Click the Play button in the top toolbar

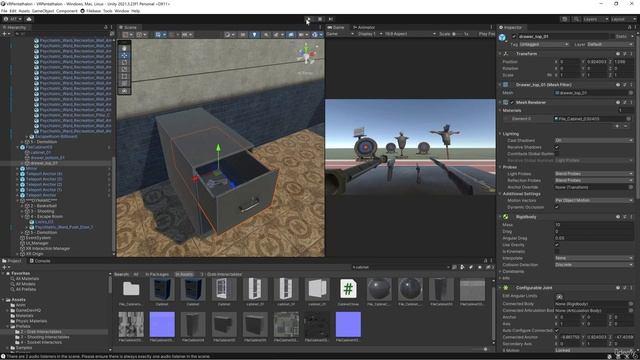[308, 19]
